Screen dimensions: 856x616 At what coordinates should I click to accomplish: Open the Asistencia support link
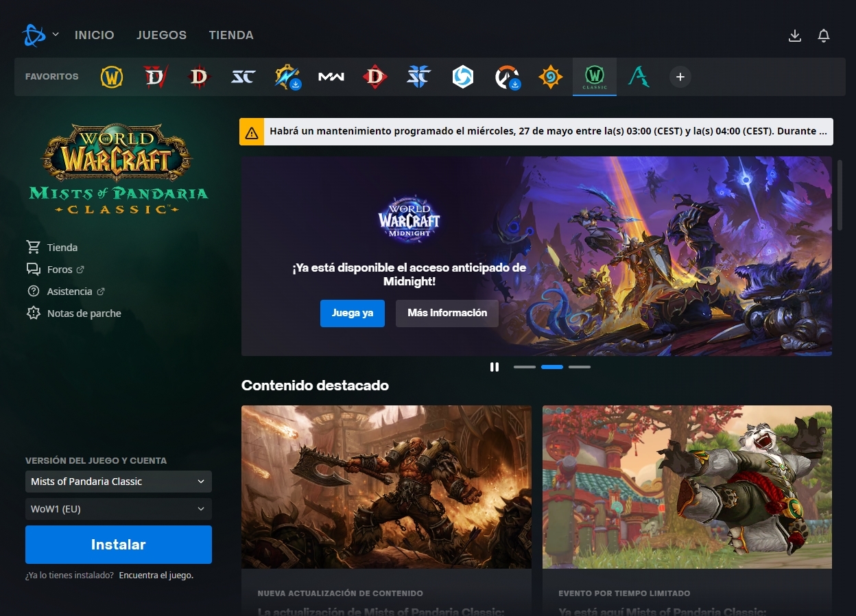coord(65,292)
